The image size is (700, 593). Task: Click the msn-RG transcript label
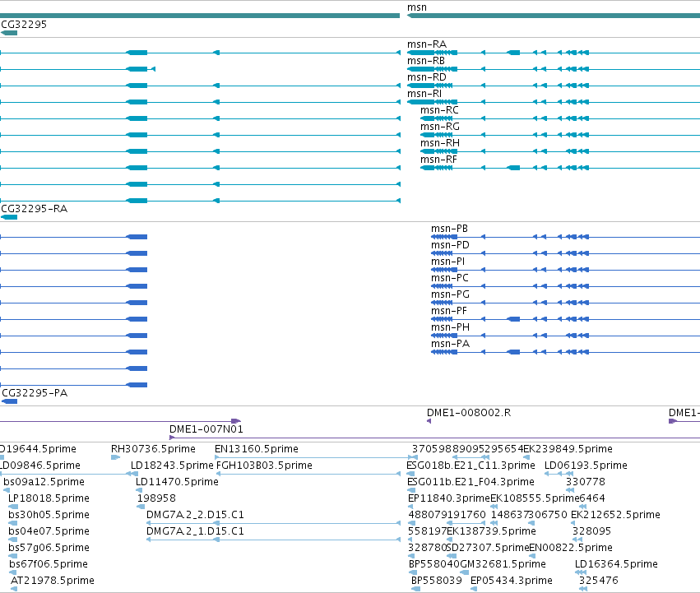pyautogui.click(x=440, y=127)
